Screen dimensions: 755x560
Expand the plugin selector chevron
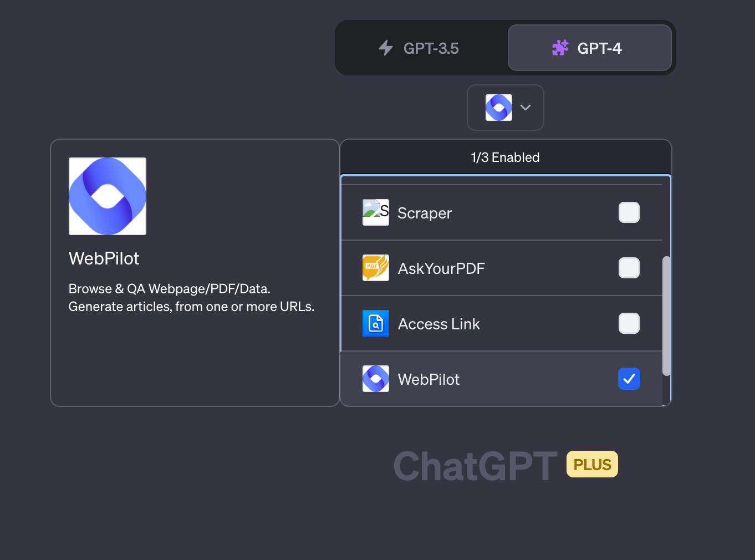click(526, 108)
